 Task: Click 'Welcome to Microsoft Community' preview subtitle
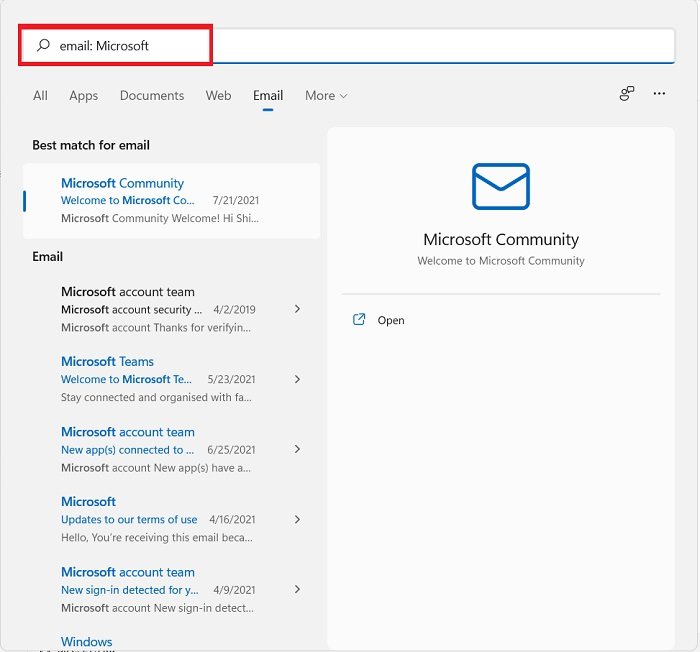coord(501,261)
